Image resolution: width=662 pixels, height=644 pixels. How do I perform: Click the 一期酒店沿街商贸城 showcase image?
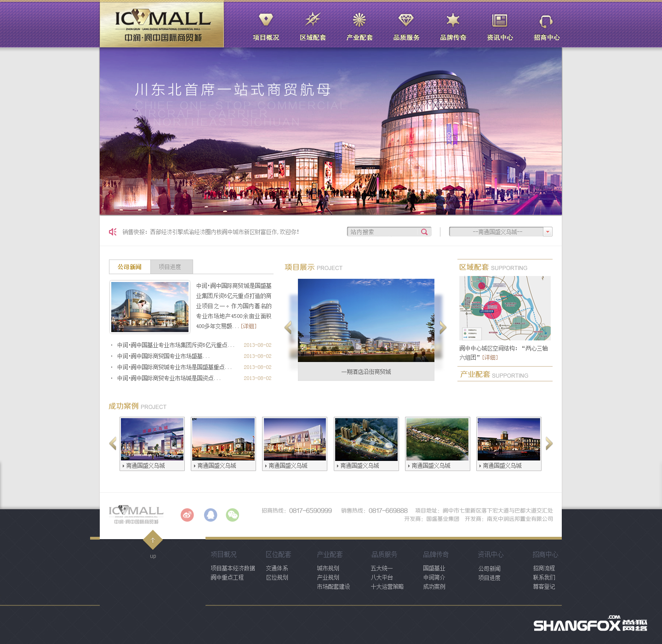point(366,320)
